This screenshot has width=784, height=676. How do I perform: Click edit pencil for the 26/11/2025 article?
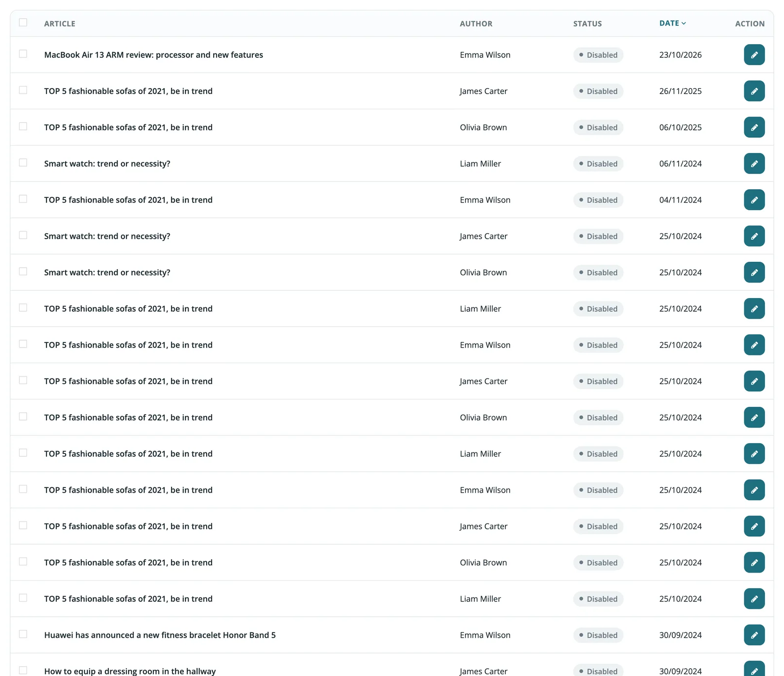point(754,91)
